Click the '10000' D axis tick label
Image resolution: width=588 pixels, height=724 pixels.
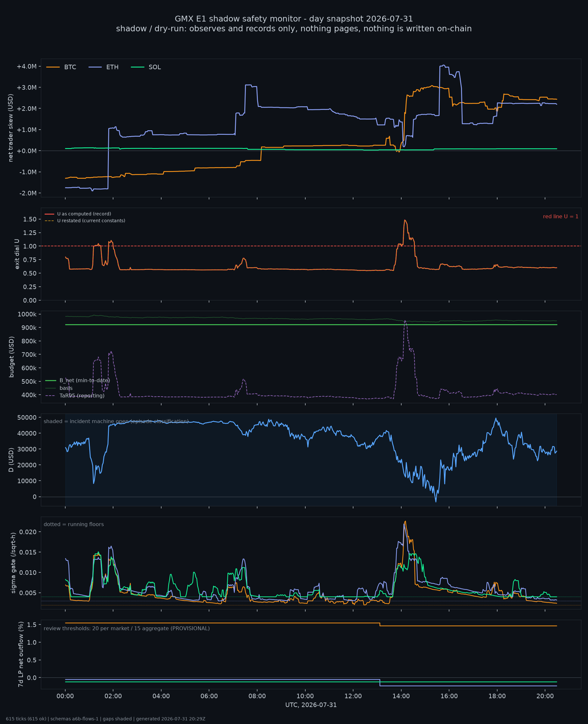click(26, 481)
